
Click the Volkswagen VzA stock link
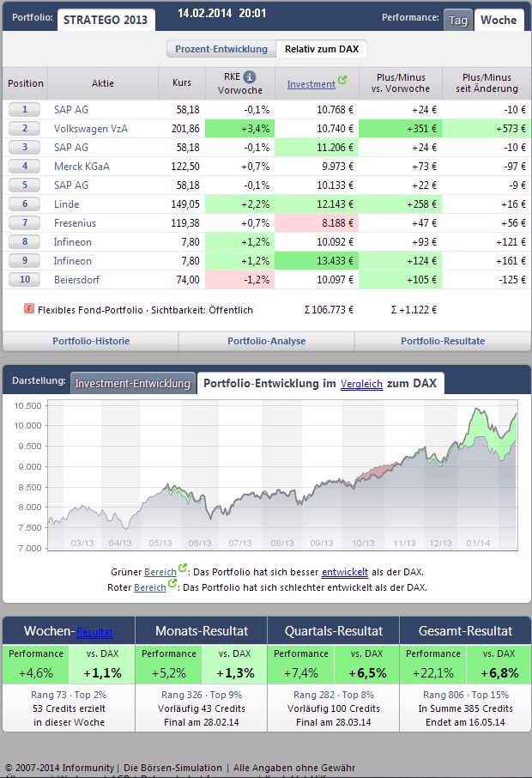(x=88, y=128)
